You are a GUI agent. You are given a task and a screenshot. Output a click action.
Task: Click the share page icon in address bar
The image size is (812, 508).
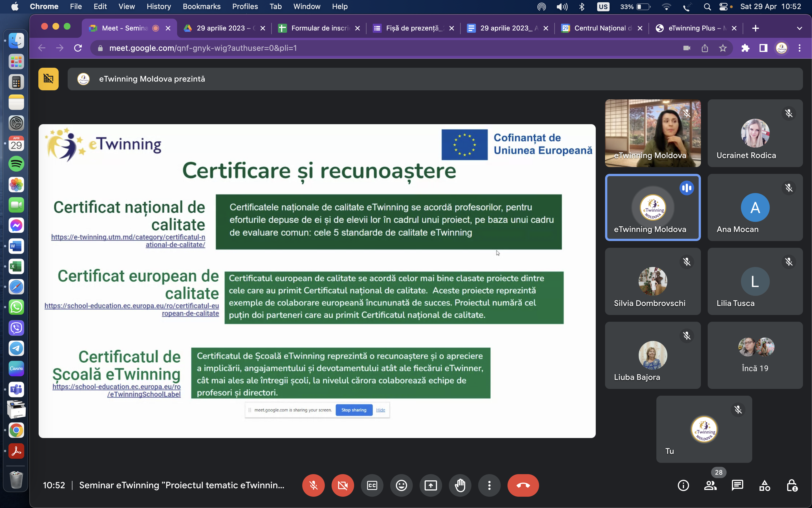coord(705,48)
